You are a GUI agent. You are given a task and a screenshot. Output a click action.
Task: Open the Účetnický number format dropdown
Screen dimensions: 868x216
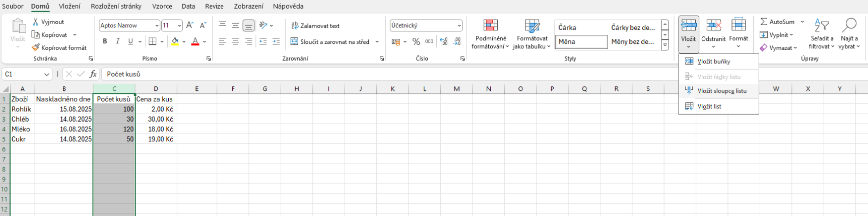(x=459, y=25)
